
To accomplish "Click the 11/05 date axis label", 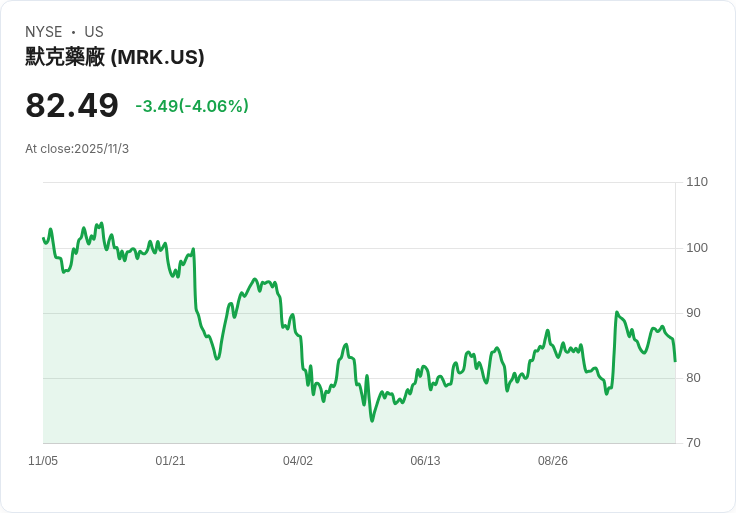I will (43, 460).
